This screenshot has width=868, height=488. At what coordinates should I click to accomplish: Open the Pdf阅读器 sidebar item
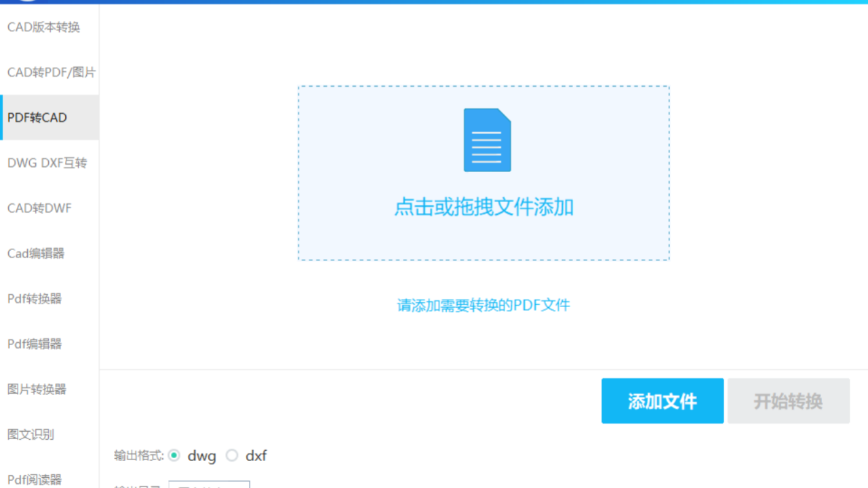coord(35,479)
